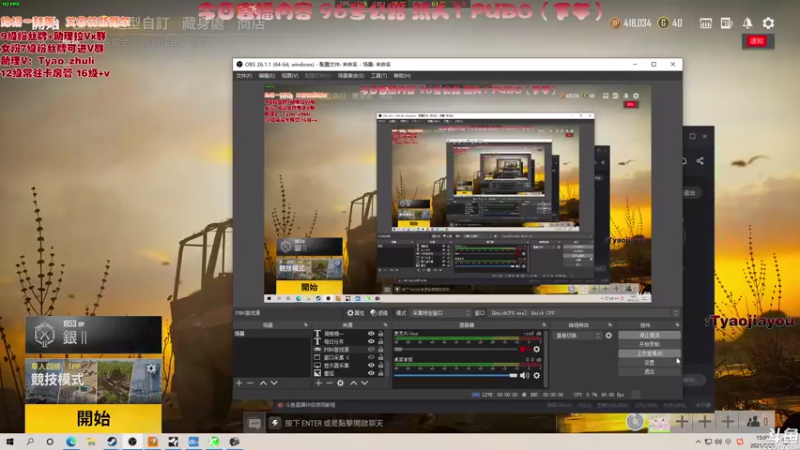Click the yellow 開始 start button in PUBG
The height and width of the screenshot is (450, 800).
coord(93,418)
